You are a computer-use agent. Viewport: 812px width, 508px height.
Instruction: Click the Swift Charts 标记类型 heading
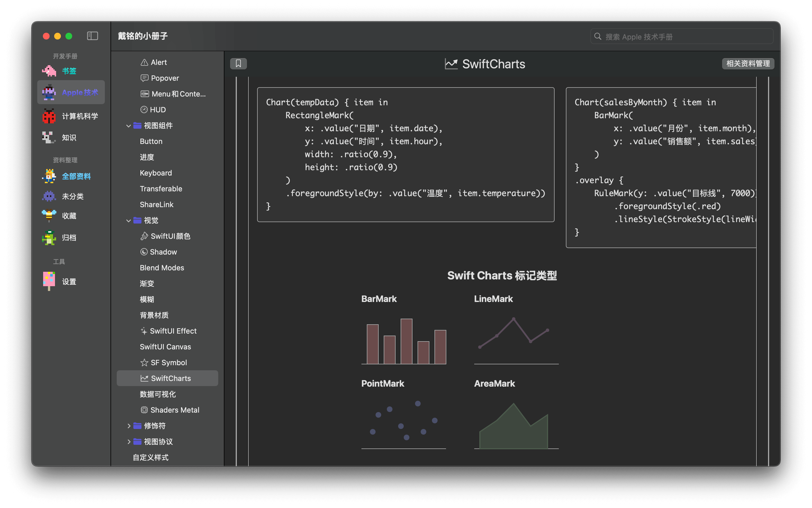[x=502, y=275]
